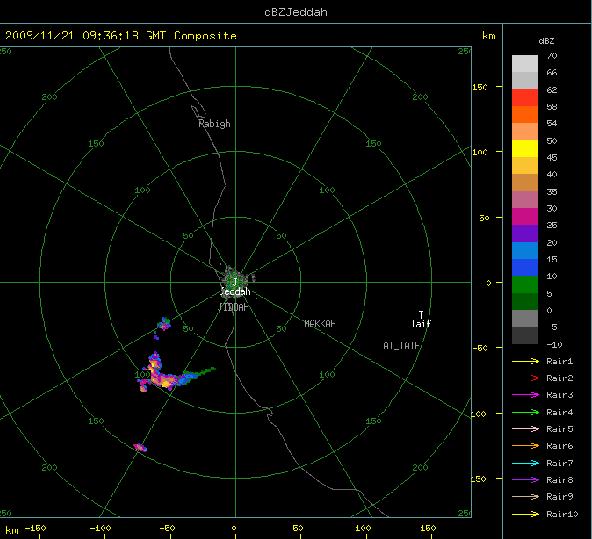Pick the bright yellow 45-50 dBZ swatch
Screen dimensions: 592x539
click(x=525, y=148)
